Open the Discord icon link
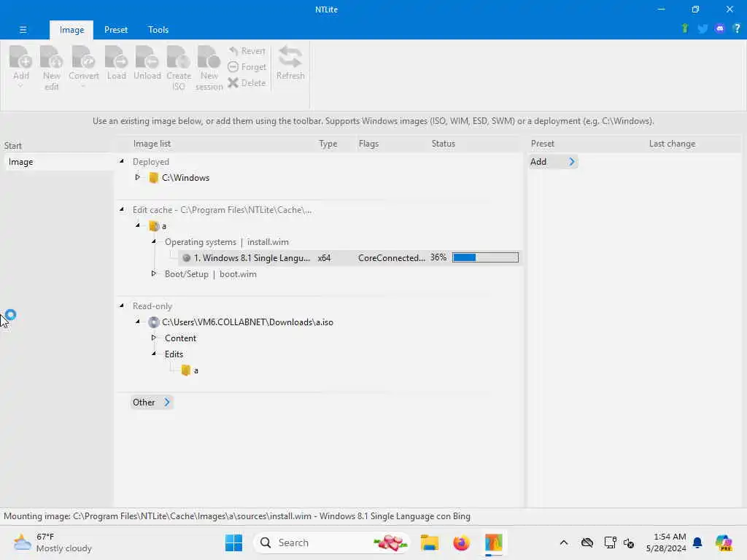The width and height of the screenshot is (747, 560). tap(720, 28)
